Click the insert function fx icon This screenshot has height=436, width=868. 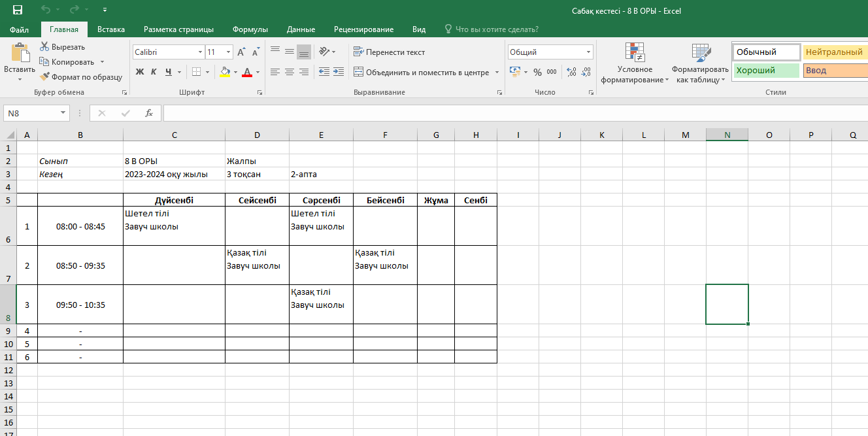(149, 113)
